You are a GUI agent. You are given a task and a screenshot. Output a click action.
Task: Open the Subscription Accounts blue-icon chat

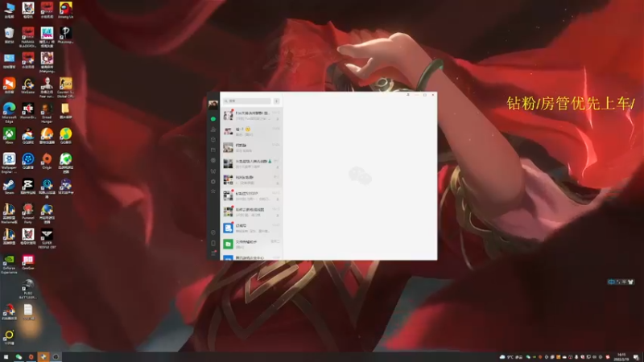click(251, 228)
